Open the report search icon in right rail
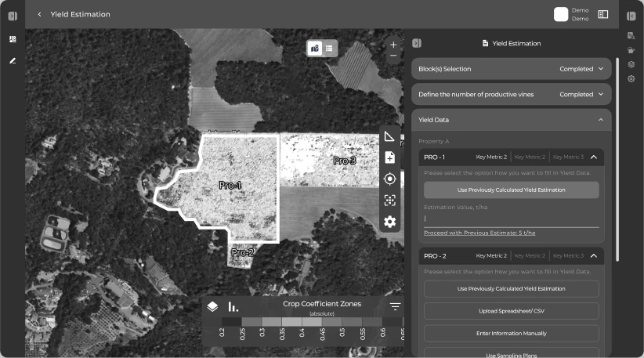 click(631, 36)
